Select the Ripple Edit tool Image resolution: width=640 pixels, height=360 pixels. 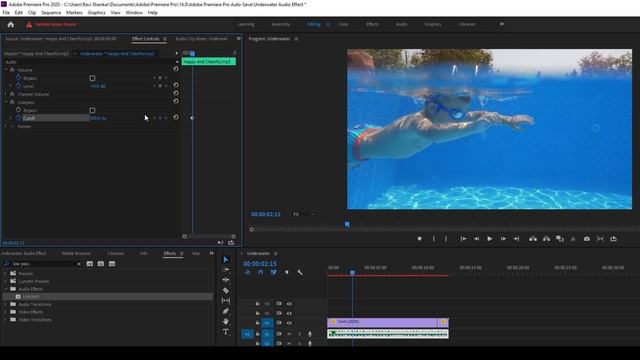226,280
